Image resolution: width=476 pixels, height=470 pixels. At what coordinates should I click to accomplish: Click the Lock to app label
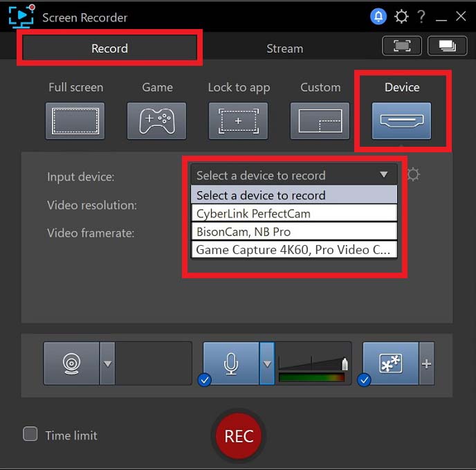239,87
